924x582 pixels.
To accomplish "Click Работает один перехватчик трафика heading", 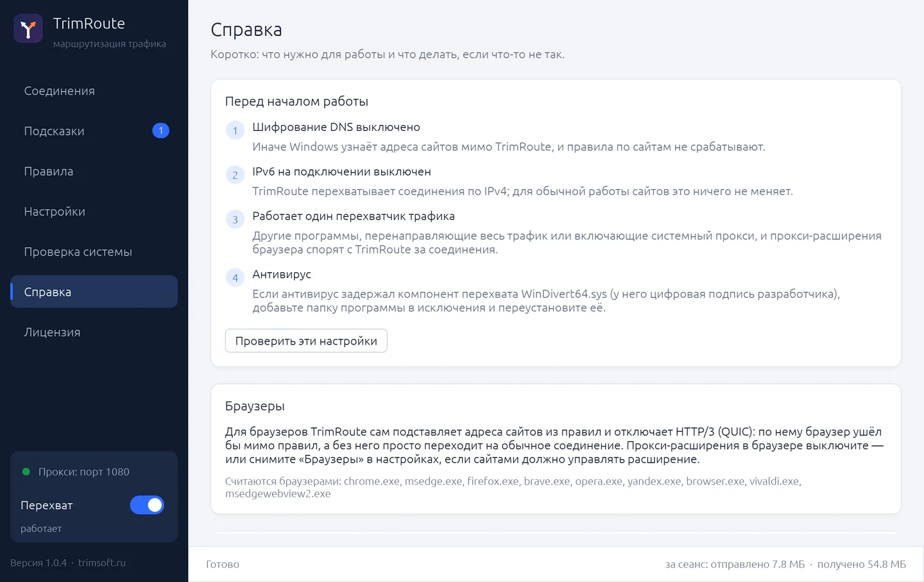I will 354,216.
